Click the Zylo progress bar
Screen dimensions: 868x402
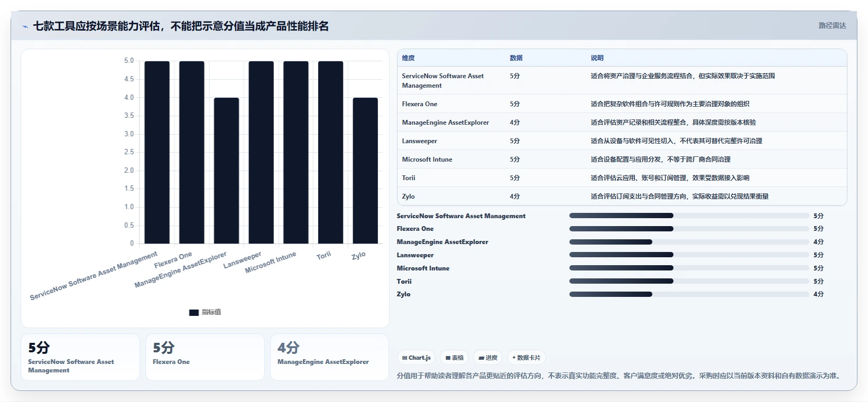click(x=689, y=294)
